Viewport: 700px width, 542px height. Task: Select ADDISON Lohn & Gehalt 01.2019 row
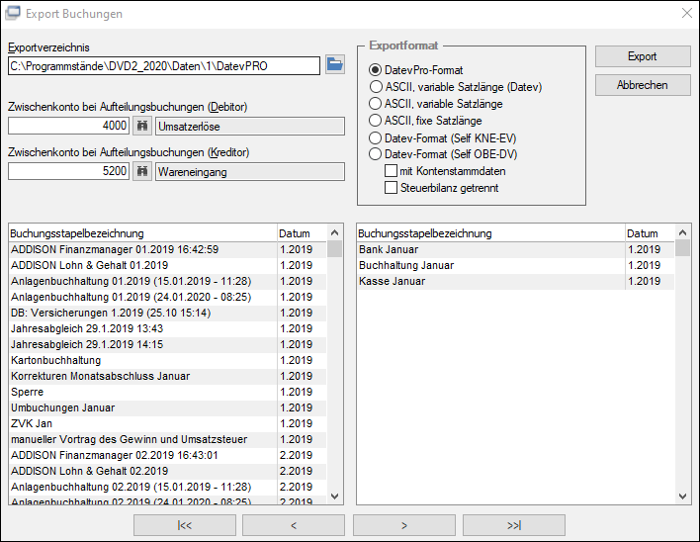[x=167, y=265]
